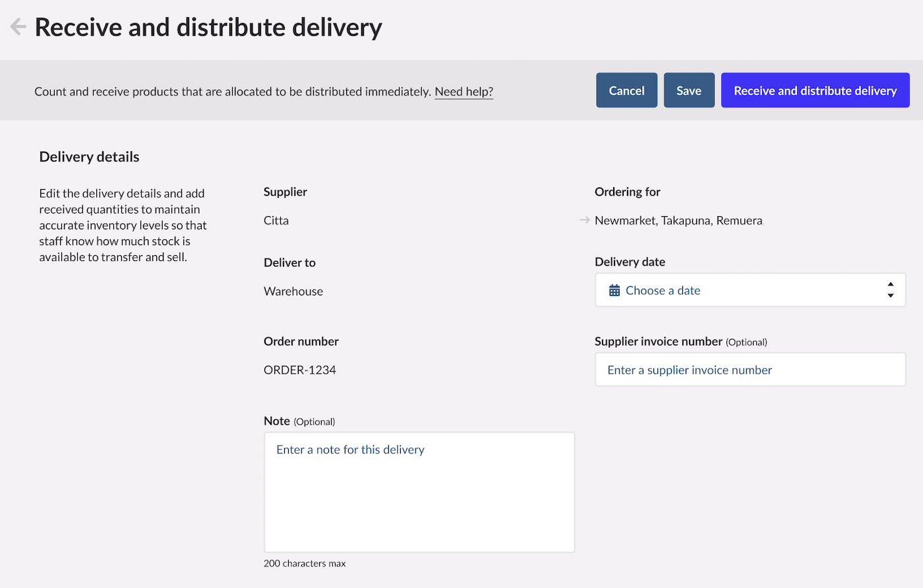The image size is (923, 588).
Task: Click the down arrow in Delivery date field
Action: (890, 296)
